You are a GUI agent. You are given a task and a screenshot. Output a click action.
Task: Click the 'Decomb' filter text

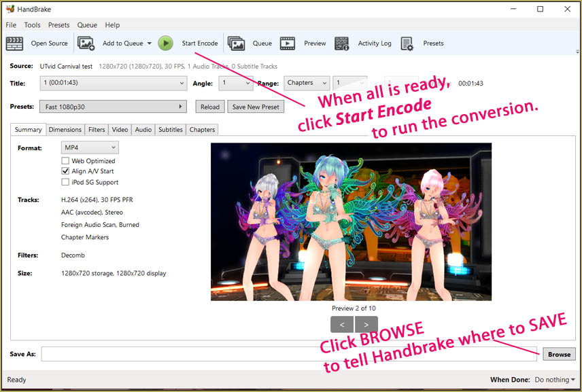(73, 255)
